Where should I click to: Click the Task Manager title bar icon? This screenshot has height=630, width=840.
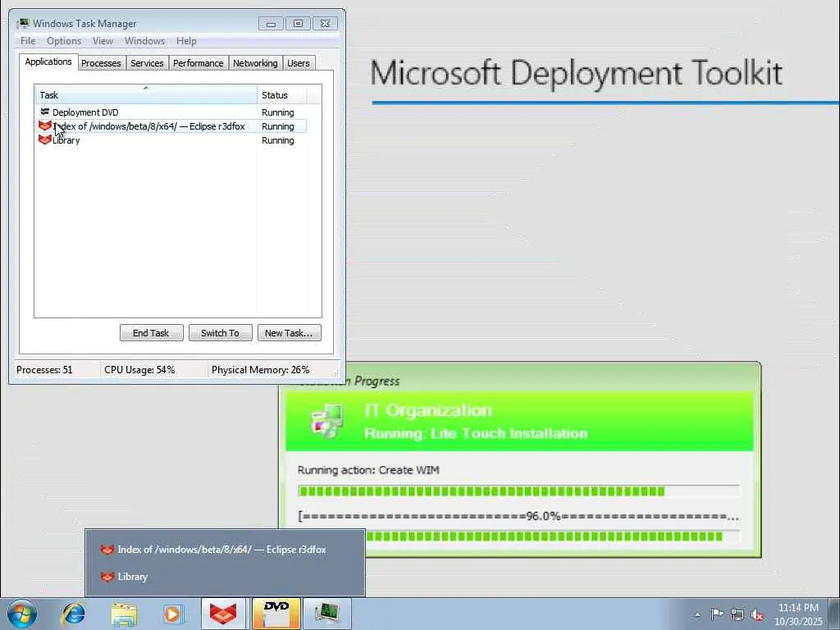(22, 23)
